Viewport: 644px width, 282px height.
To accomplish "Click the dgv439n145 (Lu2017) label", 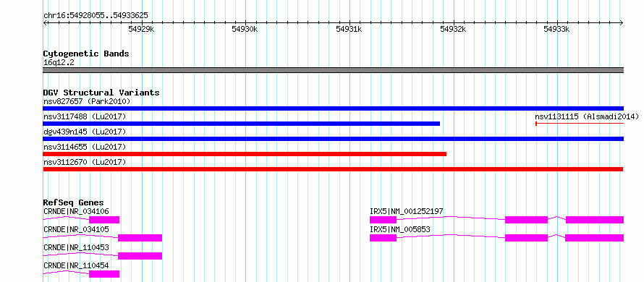I will coord(85,132).
